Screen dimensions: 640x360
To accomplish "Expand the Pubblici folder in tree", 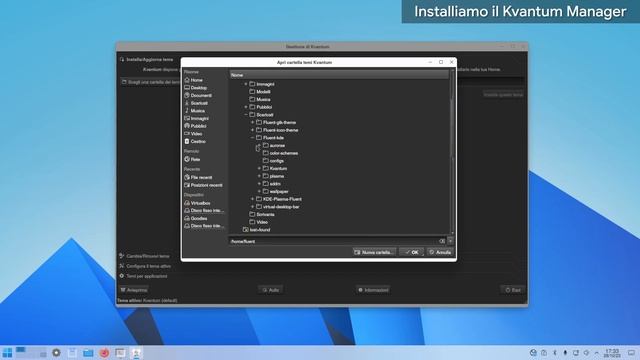I will pos(246,107).
